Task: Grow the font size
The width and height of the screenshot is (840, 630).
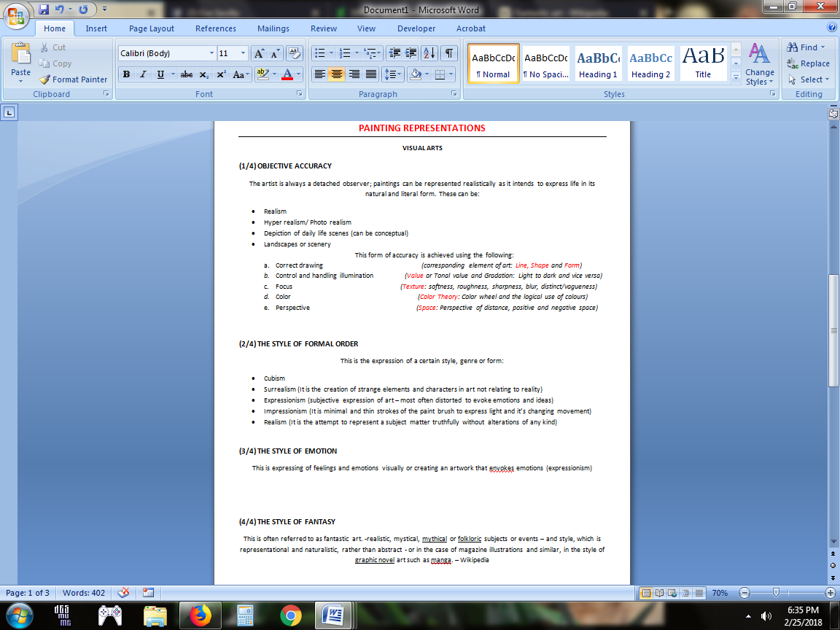Action: tap(259, 53)
